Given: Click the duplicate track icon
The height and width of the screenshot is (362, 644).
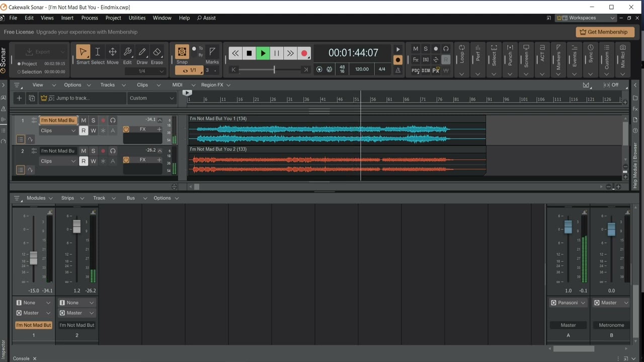Looking at the screenshot, I should point(32,98).
